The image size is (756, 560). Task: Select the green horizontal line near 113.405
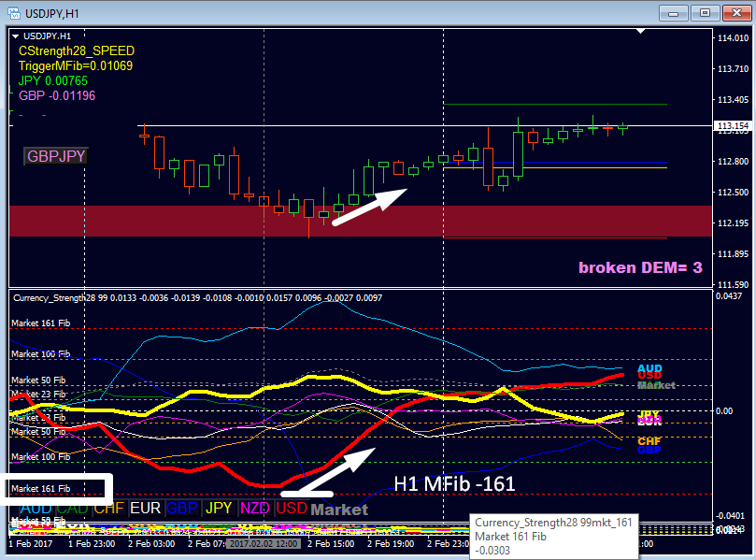(x=555, y=104)
